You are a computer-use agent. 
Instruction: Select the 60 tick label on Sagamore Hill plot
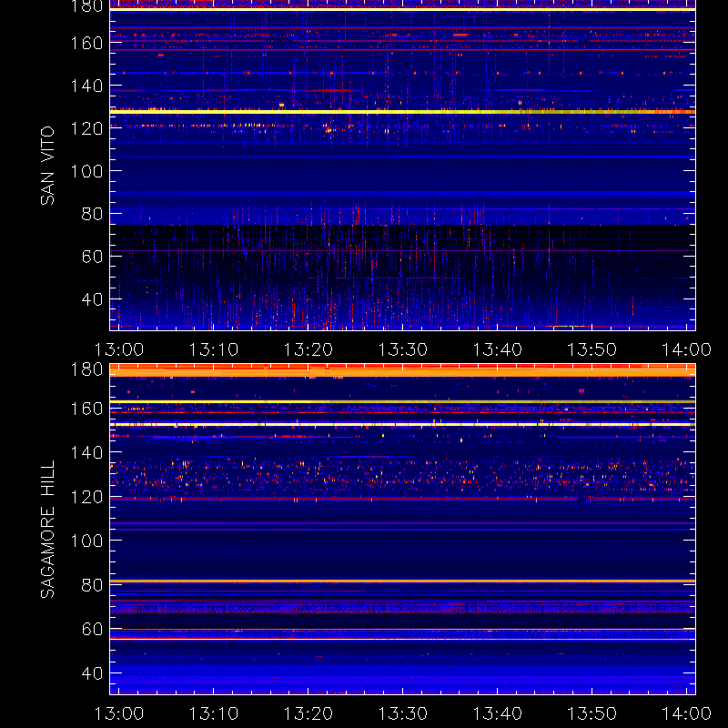click(x=92, y=629)
